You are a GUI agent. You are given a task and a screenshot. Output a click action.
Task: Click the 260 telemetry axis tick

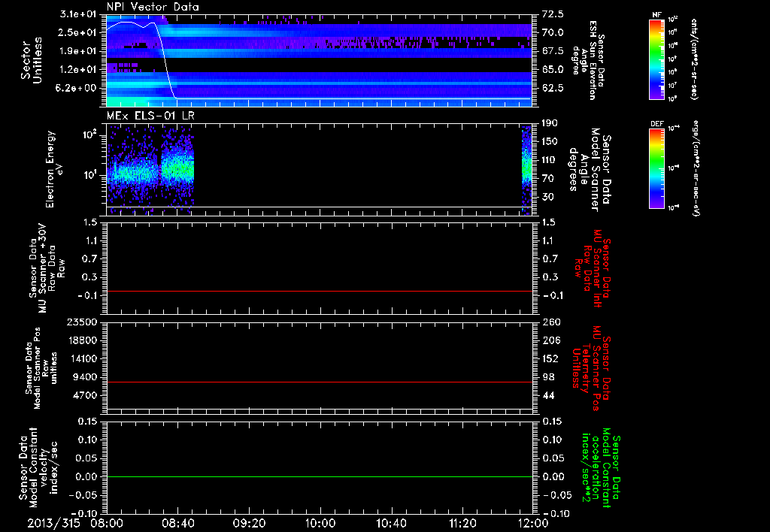click(550, 322)
